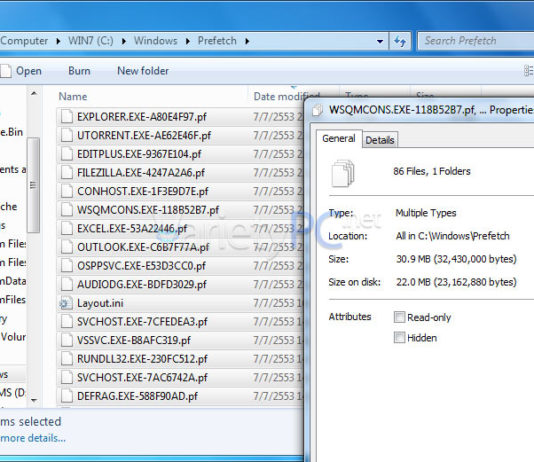Select the file name VSSVC.EXE-B8AFC319.pf
This screenshot has height=462, width=534.
pyautogui.click(x=134, y=340)
